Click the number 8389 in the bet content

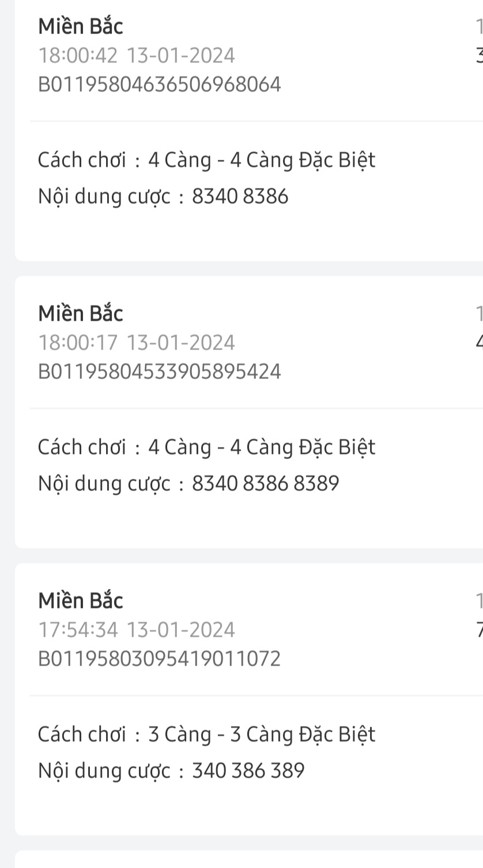click(x=316, y=483)
